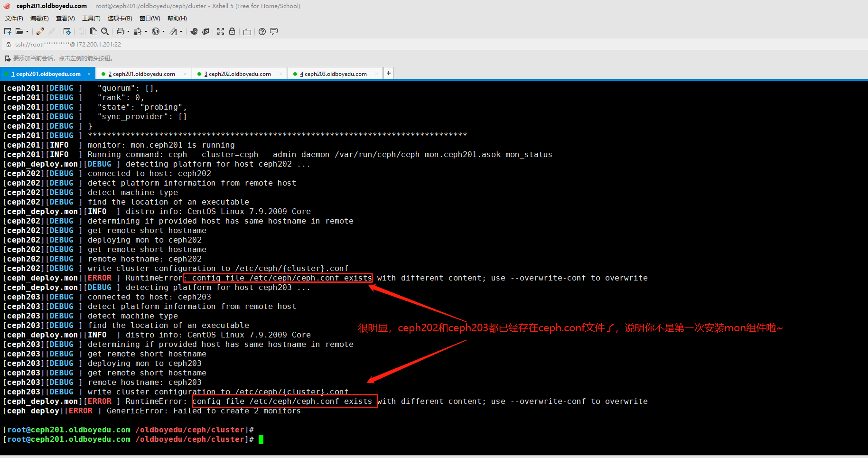Click the speech bubble feedback icon
Image resolution: width=868 pixels, height=458 pixels.
274,31
